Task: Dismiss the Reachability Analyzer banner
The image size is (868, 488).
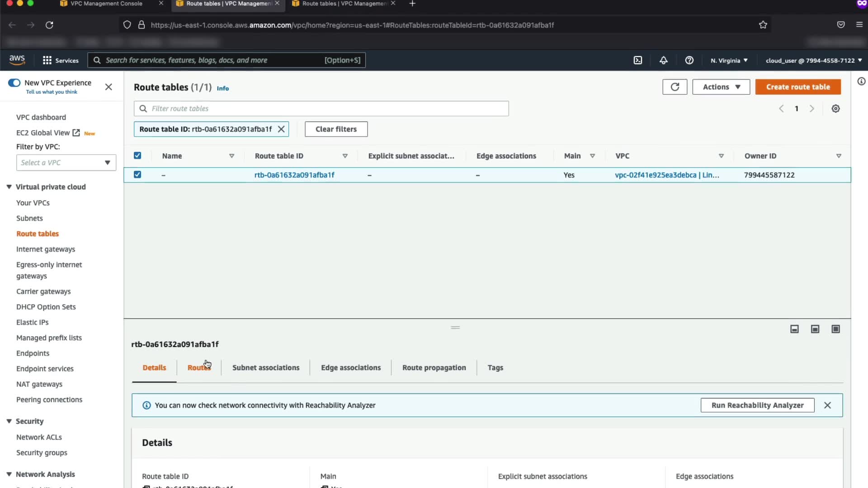Action: click(827, 405)
